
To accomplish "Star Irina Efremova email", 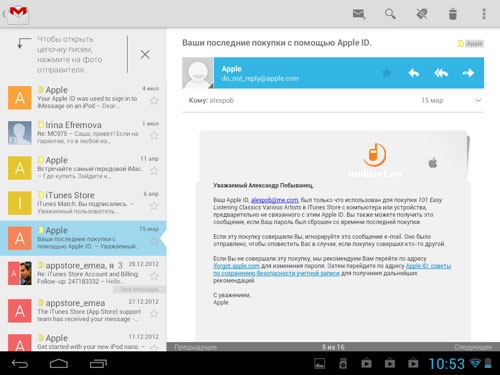I will (154, 136).
